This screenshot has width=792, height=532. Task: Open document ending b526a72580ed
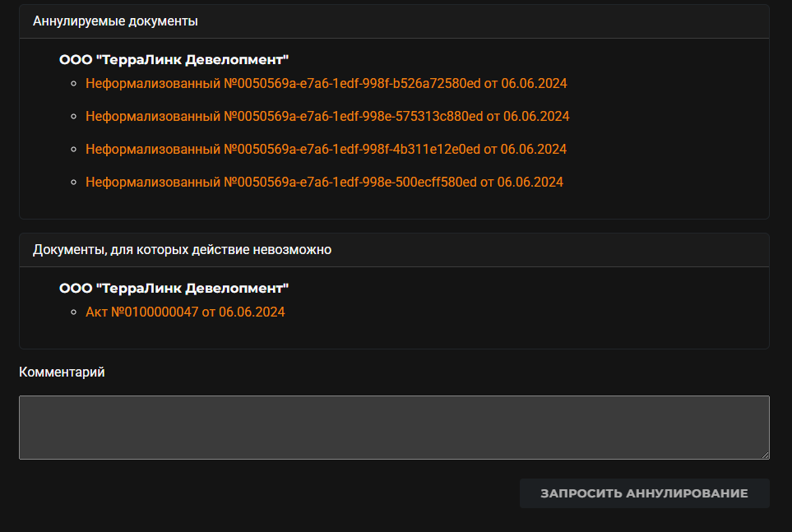(327, 83)
